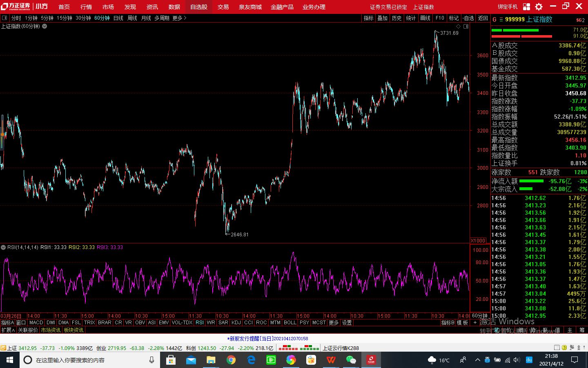Toggle the left panel icon beside 分时
Image resolution: width=588 pixels, height=368 pixels.
[x=4, y=18]
